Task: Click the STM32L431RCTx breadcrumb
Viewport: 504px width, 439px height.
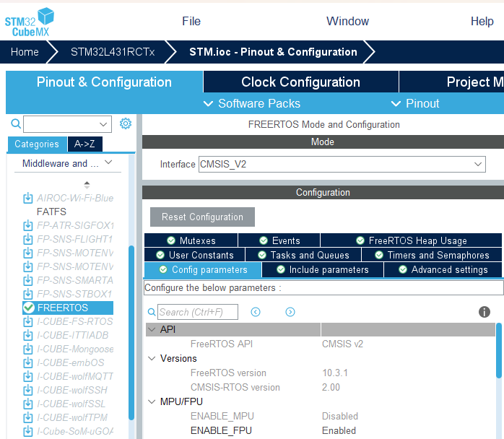Action: tap(113, 52)
